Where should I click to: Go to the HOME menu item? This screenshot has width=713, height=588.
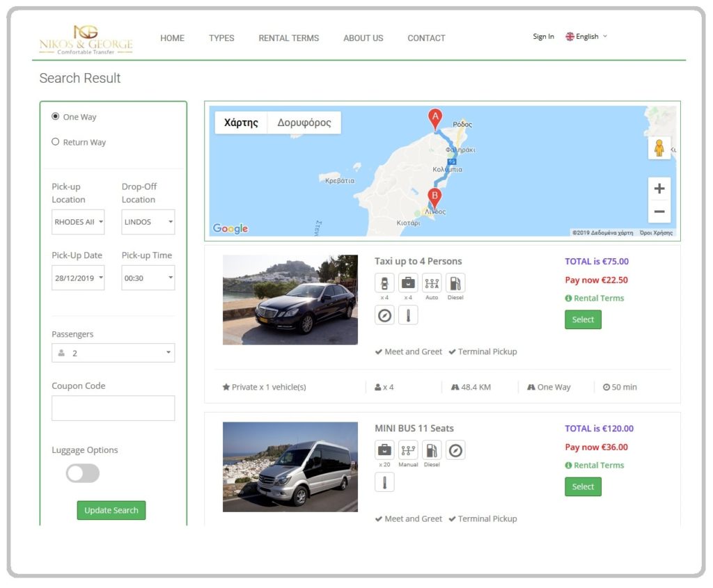tap(173, 38)
